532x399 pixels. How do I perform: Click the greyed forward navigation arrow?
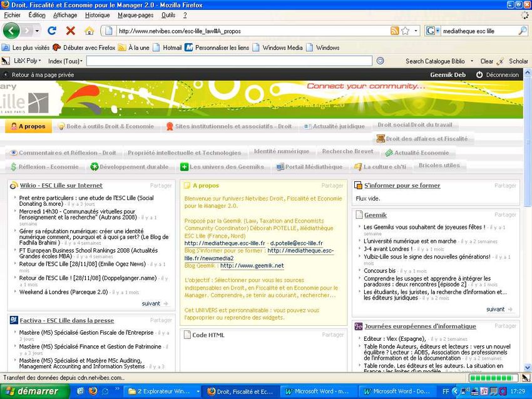coord(26,31)
